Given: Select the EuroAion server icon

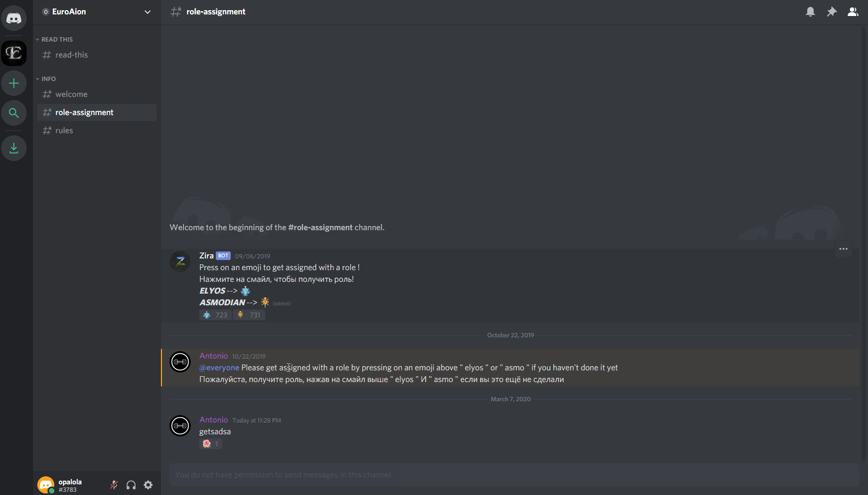Looking at the screenshot, I should [x=14, y=53].
